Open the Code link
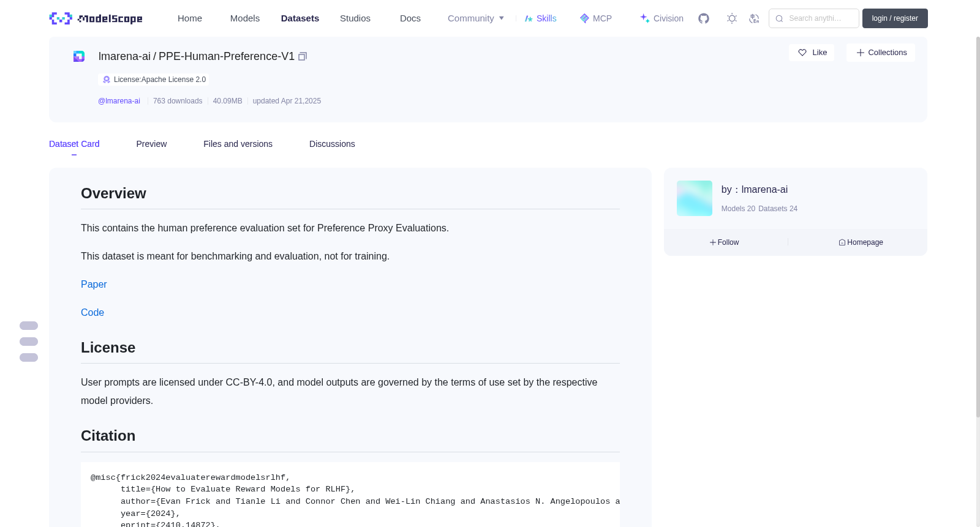Screen dimensions: 980x527 (x=92, y=312)
